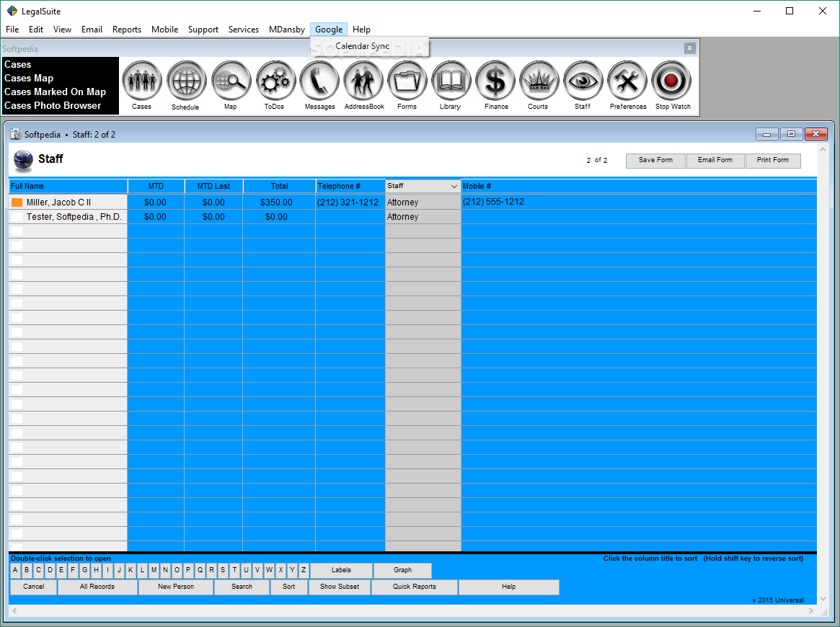The height and width of the screenshot is (627, 840).
Task: Launch the Stop Watch icon
Action: (671, 81)
